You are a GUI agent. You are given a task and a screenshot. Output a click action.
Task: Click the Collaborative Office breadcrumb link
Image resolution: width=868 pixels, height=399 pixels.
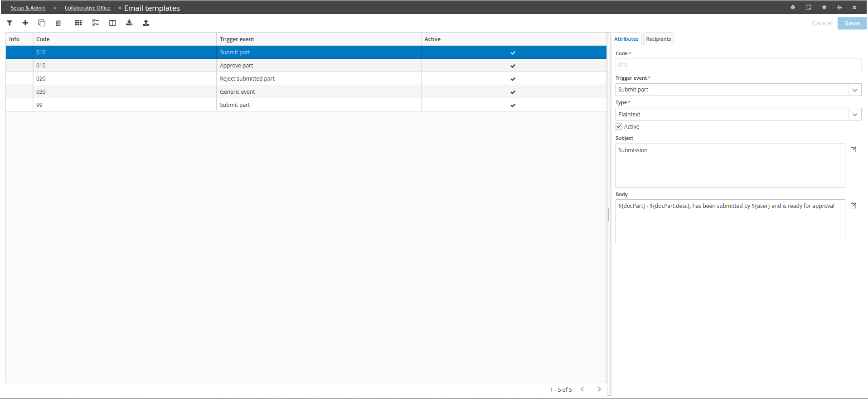[x=87, y=8]
